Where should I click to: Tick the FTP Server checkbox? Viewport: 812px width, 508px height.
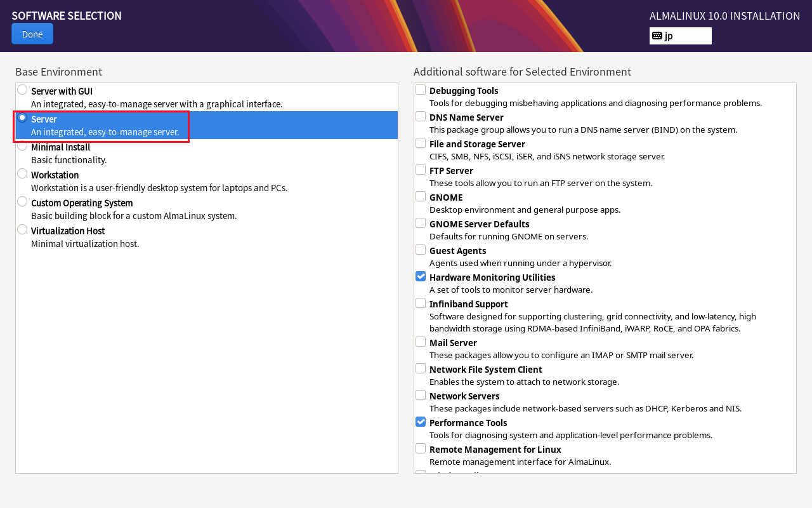coord(421,170)
